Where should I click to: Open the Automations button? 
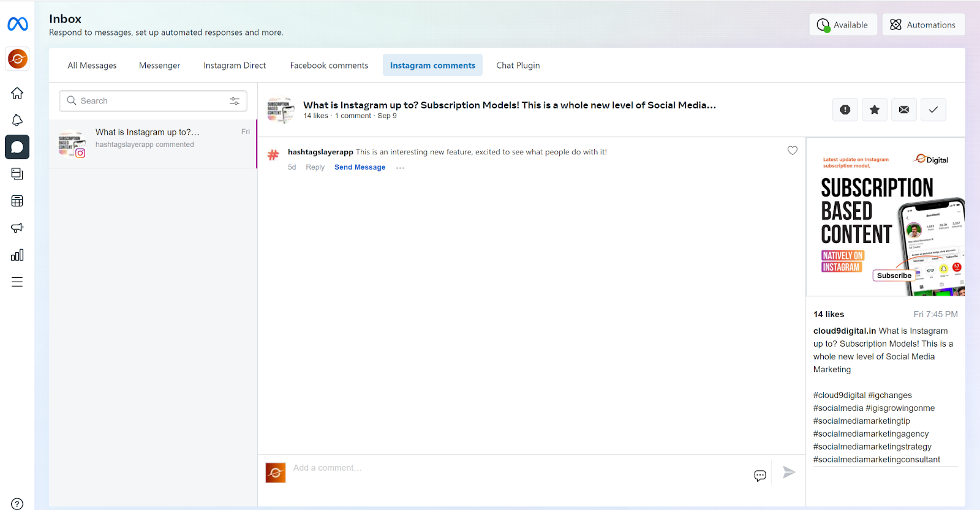tap(923, 24)
